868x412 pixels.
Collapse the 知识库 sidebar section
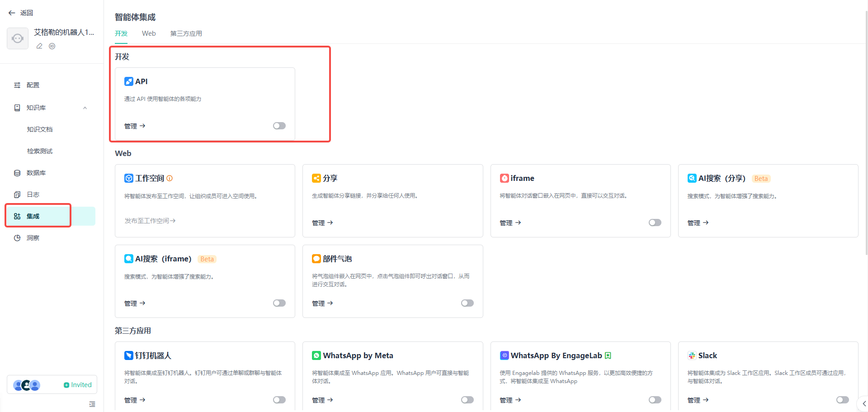(x=85, y=108)
